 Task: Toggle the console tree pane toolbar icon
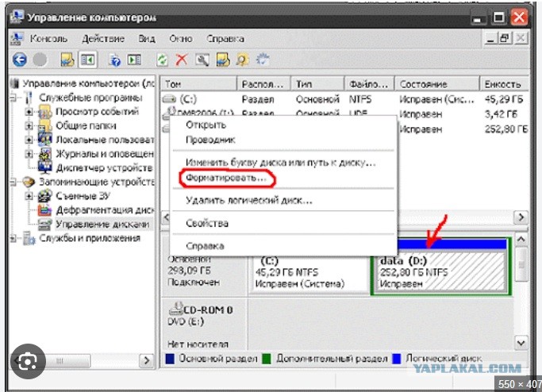[x=88, y=60]
